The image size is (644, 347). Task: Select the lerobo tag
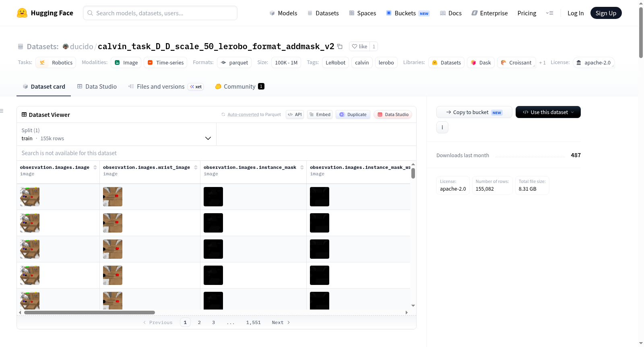click(386, 62)
